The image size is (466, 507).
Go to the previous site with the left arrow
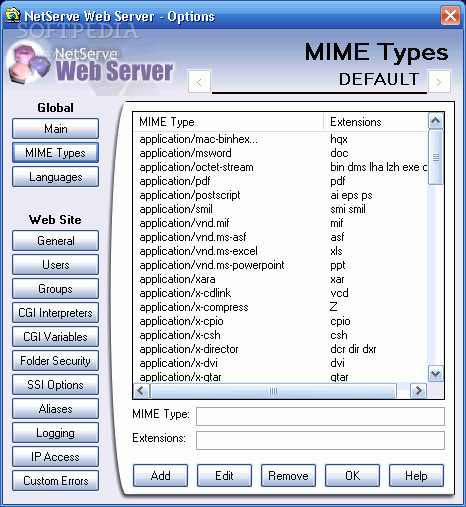199,82
